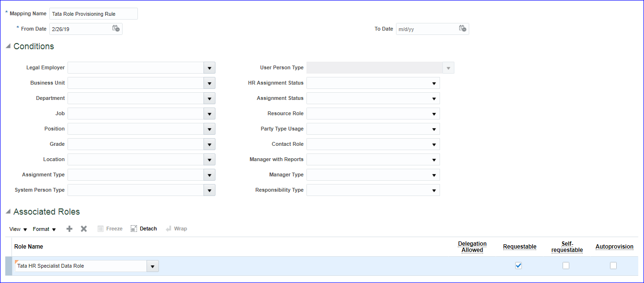
Task: Uncheck the Requestable checkbox
Action: pos(519,266)
